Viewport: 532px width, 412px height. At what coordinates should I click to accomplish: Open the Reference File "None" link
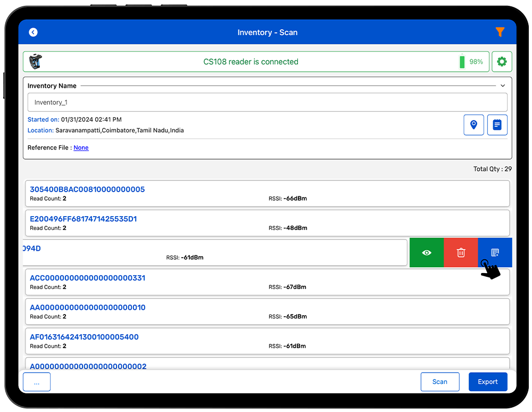click(x=81, y=147)
